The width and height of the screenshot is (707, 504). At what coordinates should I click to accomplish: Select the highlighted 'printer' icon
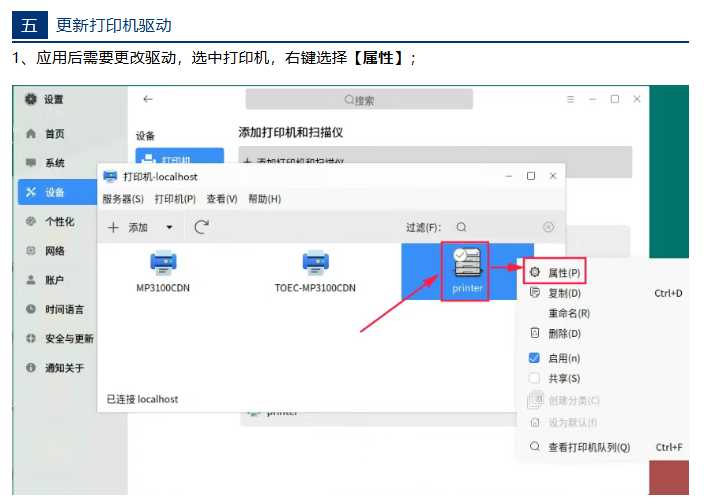[466, 265]
